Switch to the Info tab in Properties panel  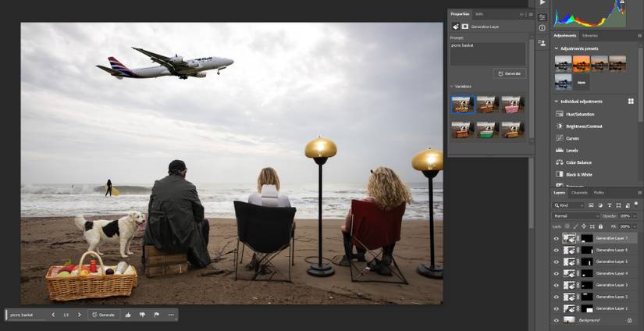click(x=479, y=14)
